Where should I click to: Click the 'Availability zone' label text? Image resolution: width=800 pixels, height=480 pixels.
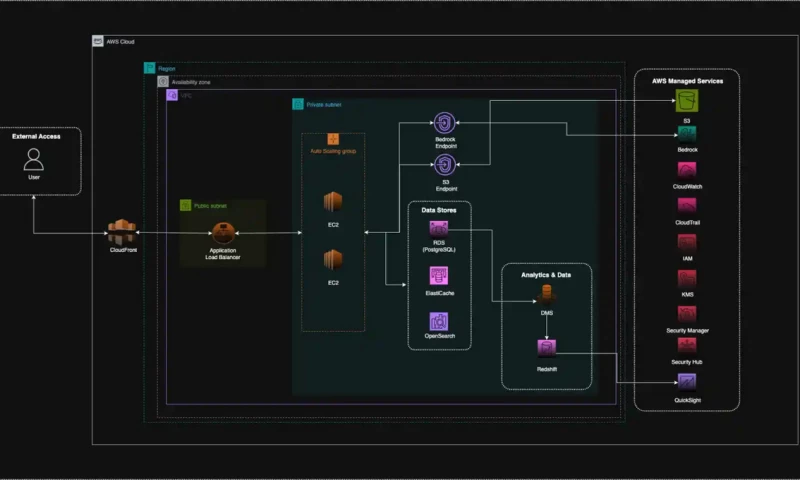tap(191, 82)
